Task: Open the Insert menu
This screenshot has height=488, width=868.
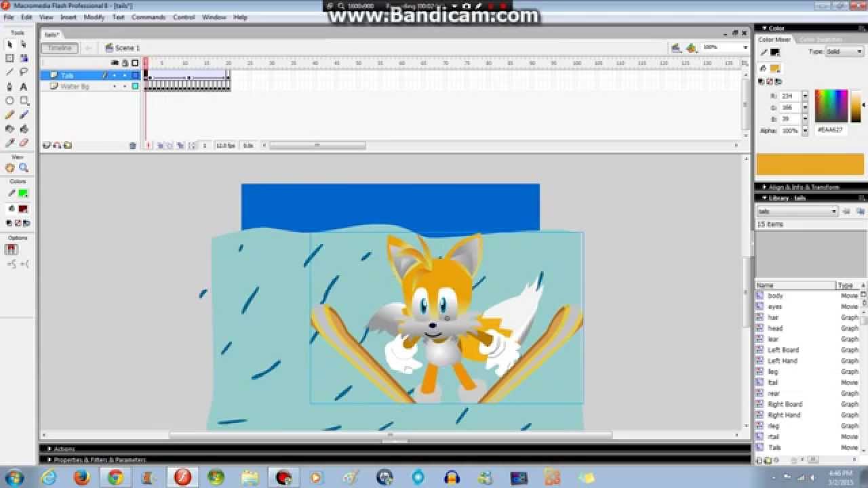Action: tap(68, 17)
